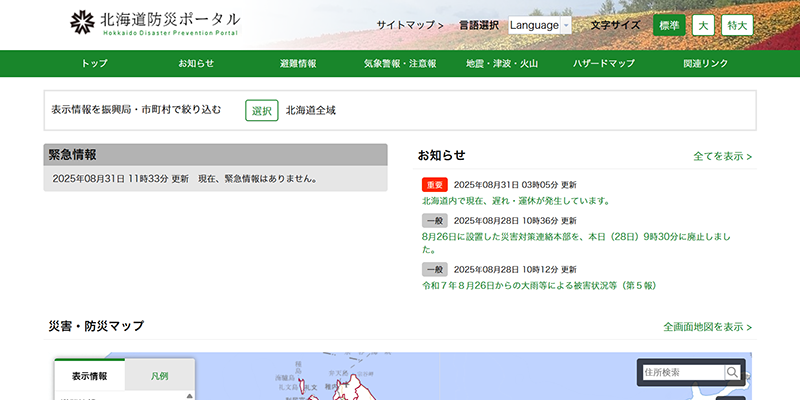Set font size to 特大

[737, 25]
